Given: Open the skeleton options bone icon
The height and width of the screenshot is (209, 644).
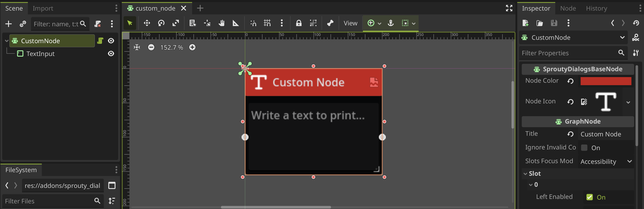Looking at the screenshot, I should click(330, 23).
